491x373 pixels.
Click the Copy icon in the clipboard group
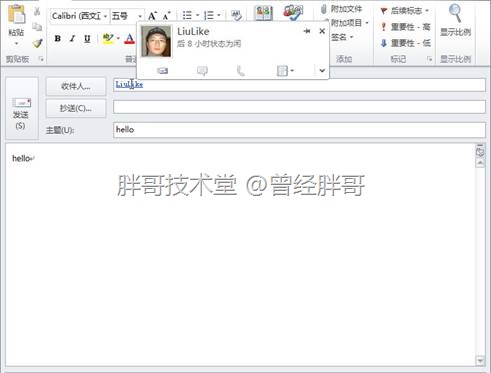(x=37, y=27)
